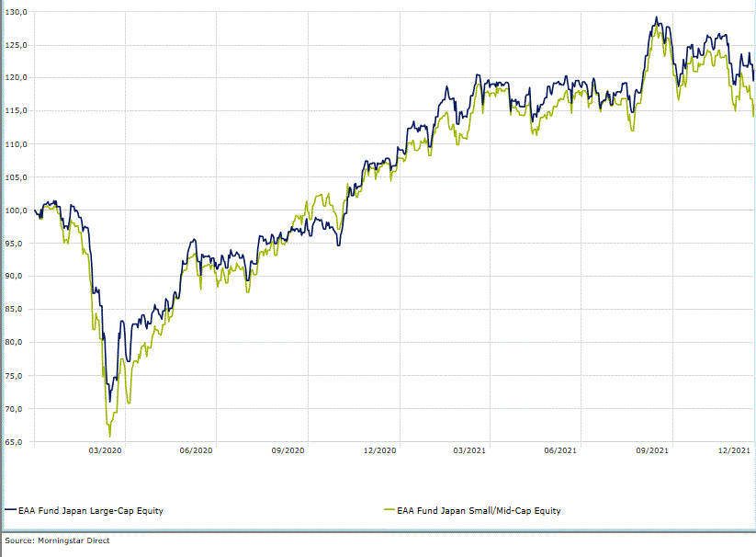Select the EAA Fund Japan Small/Mid-Cap Equity legend label
Screen dimensions: 756x557
tap(479, 510)
